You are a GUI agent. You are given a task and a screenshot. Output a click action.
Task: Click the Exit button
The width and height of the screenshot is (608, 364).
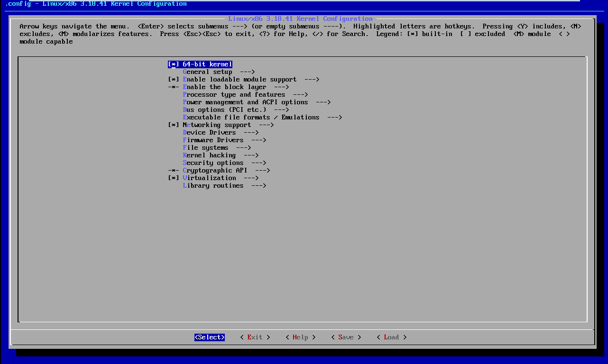pyautogui.click(x=255, y=337)
